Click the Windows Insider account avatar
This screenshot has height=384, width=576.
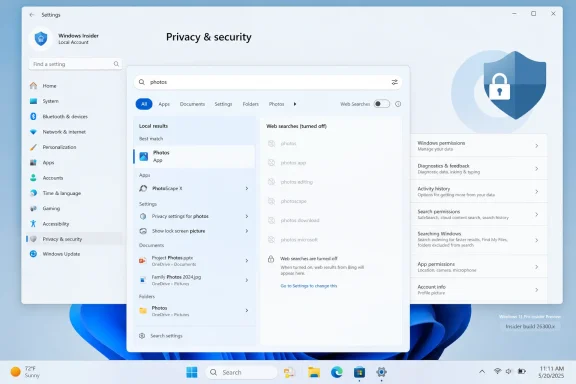41,38
